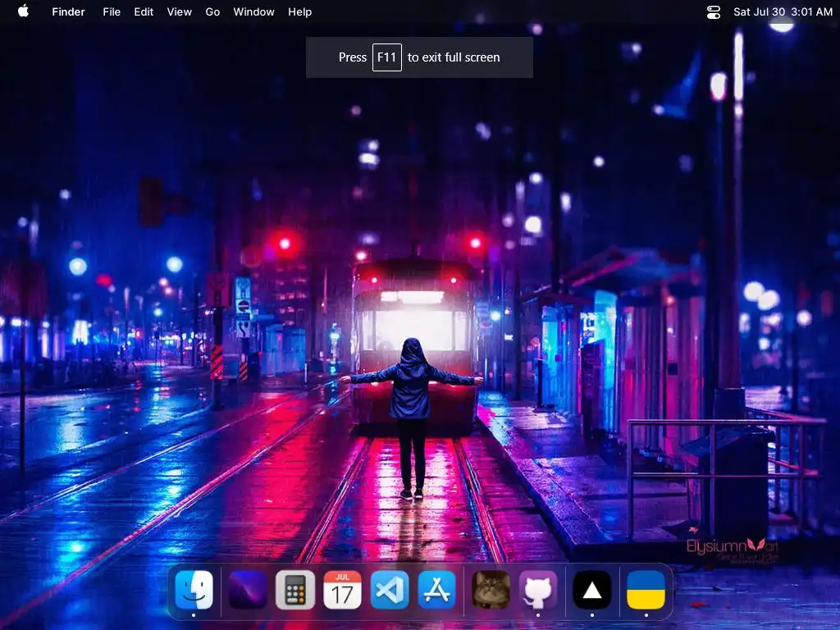Viewport: 840px width, 630px height.
Task: Click the cat photo dock icon
Action: pyautogui.click(x=491, y=590)
